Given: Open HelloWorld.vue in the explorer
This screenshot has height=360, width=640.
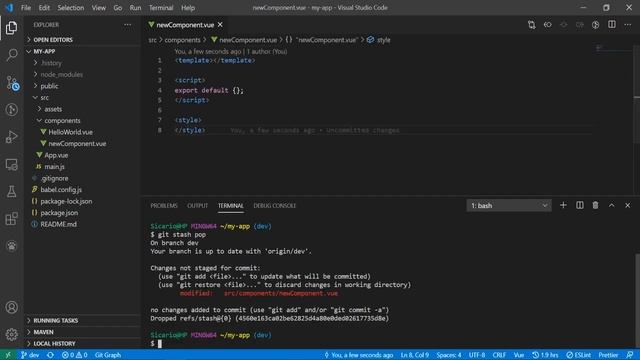Looking at the screenshot, I should pos(82,132).
